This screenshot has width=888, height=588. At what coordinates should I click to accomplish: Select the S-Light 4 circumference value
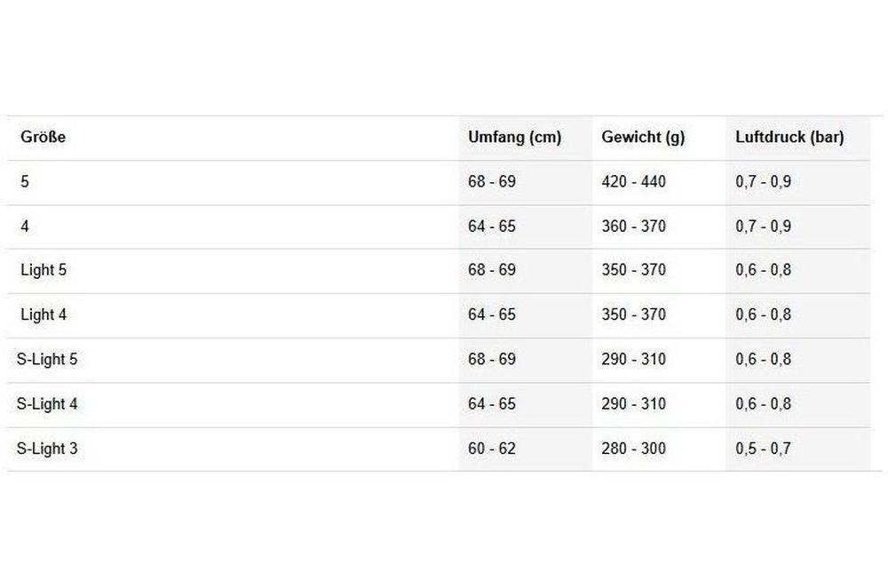point(491,404)
